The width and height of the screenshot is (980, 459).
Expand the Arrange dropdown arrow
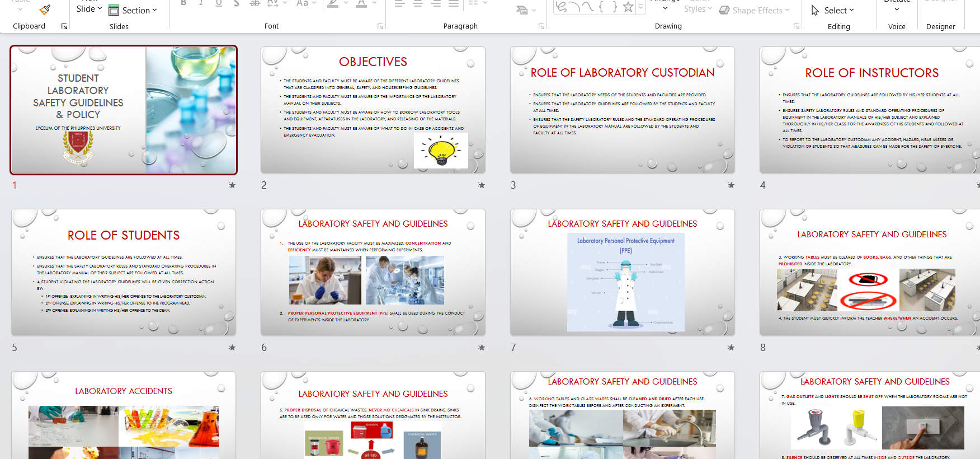(665, 8)
